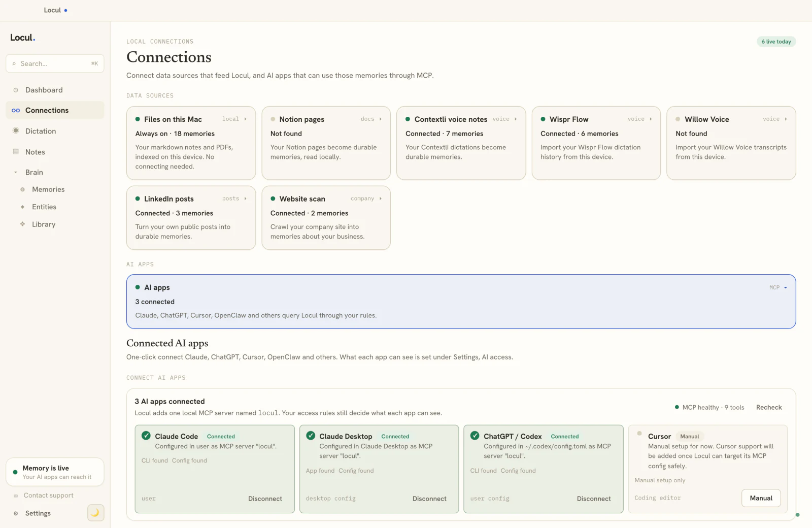The width and height of the screenshot is (812, 528).
Task: Click the search magnifier icon
Action: click(14, 63)
